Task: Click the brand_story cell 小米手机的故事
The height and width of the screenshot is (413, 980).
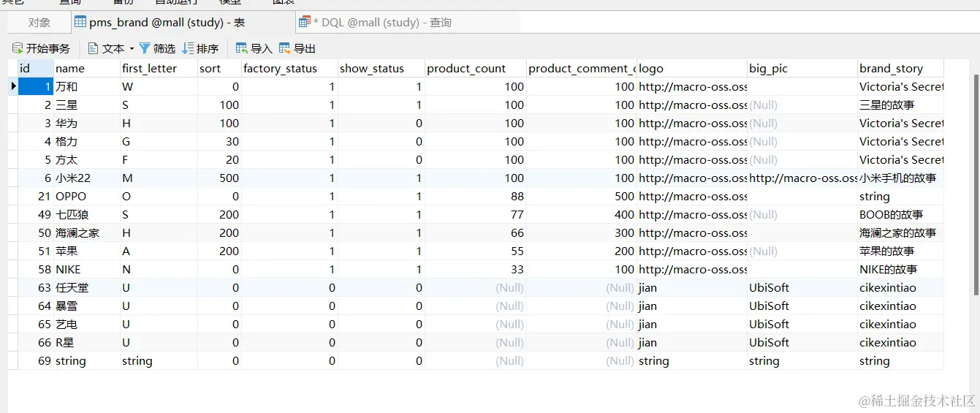Action: [900, 178]
